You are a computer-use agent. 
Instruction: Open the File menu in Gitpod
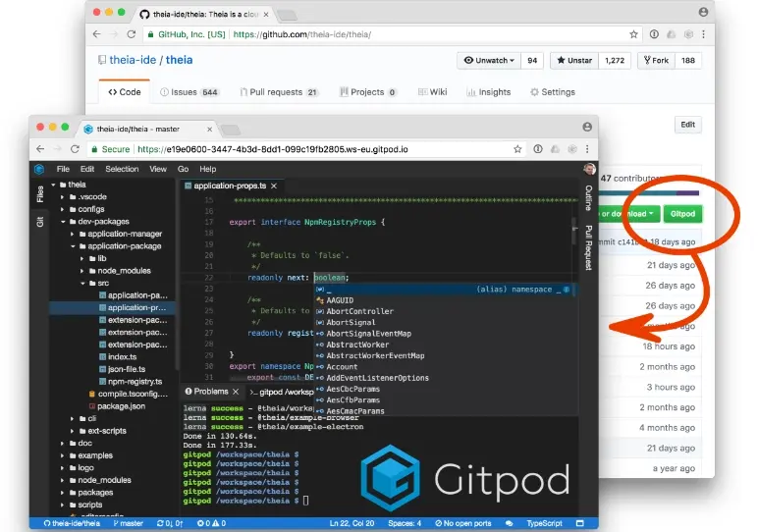pos(63,169)
